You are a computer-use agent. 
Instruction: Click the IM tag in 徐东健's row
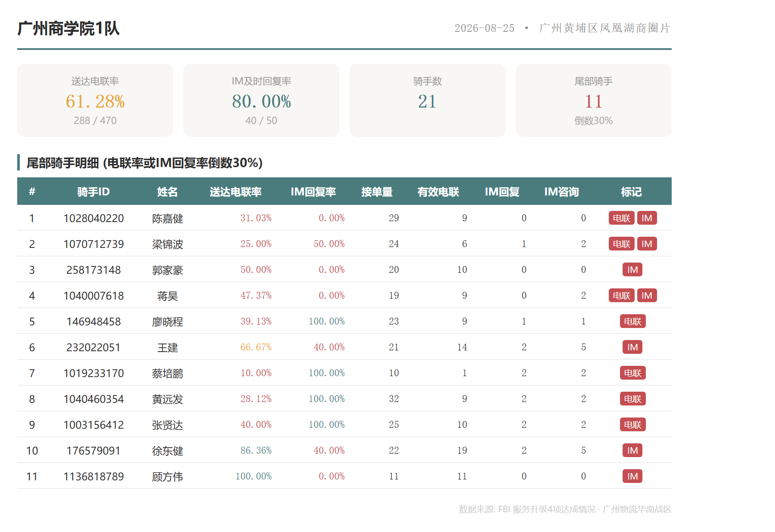pos(632,450)
